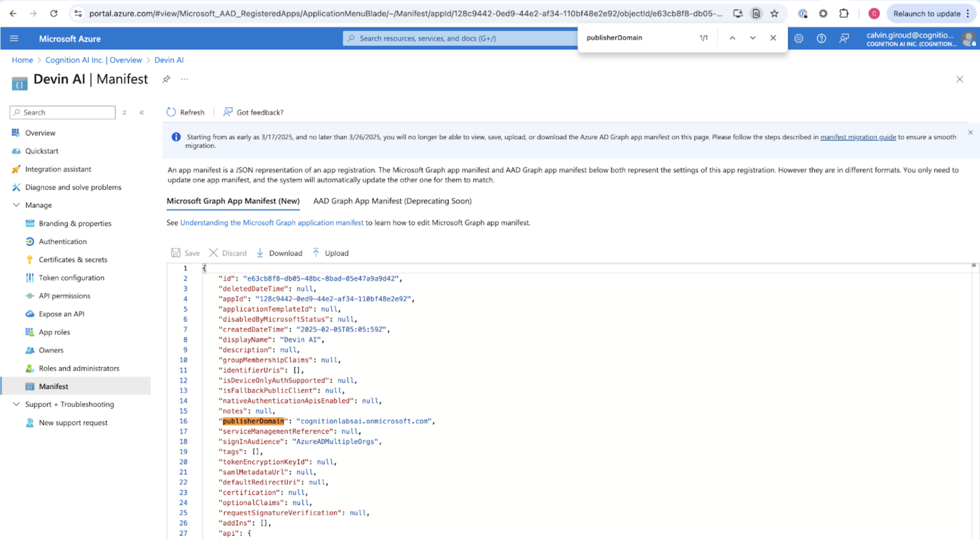Click the Refresh icon in manifest toolbar
980x542 pixels.
[171, 112]
